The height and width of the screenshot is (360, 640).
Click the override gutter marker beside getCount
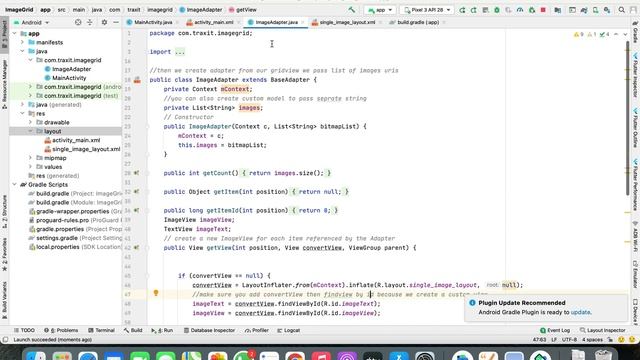(137, 173)
